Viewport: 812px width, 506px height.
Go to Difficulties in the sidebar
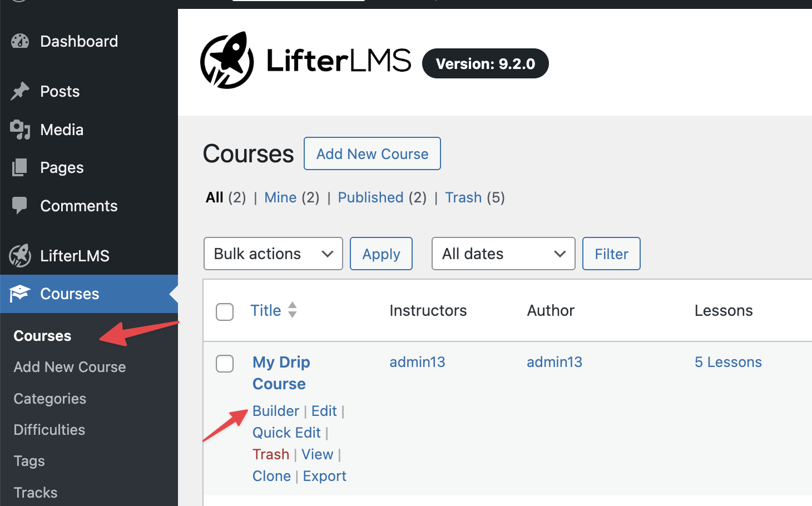(x=49, y=430)
